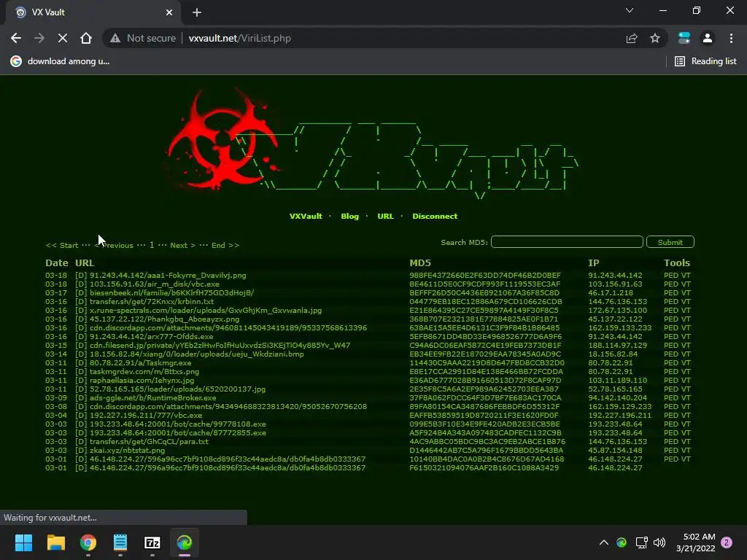This screenshot has height=560, width=747.
Task: Open 7-Zip from the taskbar
Action: 152,542
